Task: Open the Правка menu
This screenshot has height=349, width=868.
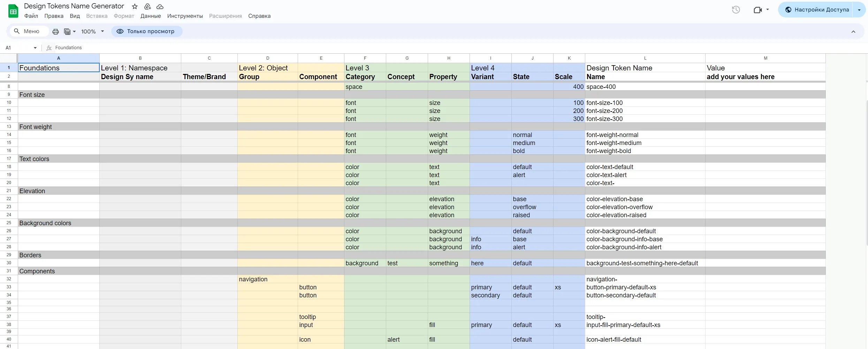Action: point(54,16)
